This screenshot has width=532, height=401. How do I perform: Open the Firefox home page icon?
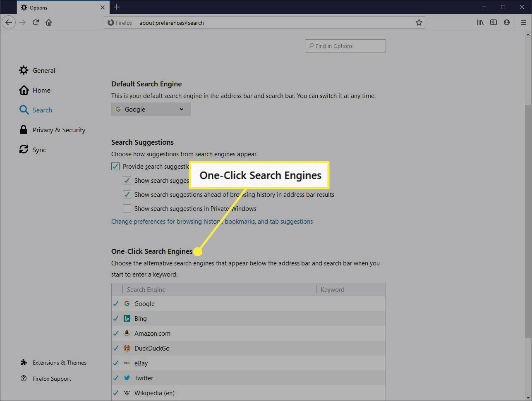pyautogui.click(x=49, y=22)
